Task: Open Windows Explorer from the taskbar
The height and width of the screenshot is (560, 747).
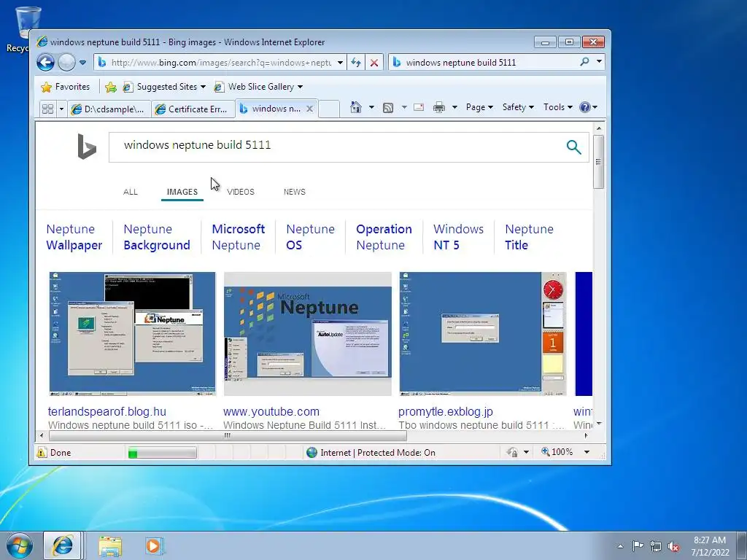Action: click(x=110, y=546)
